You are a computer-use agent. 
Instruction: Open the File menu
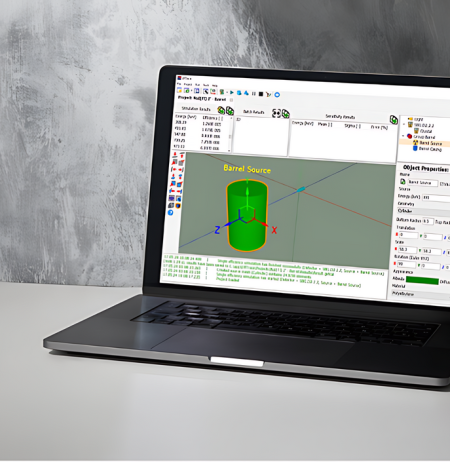point(179,84)
